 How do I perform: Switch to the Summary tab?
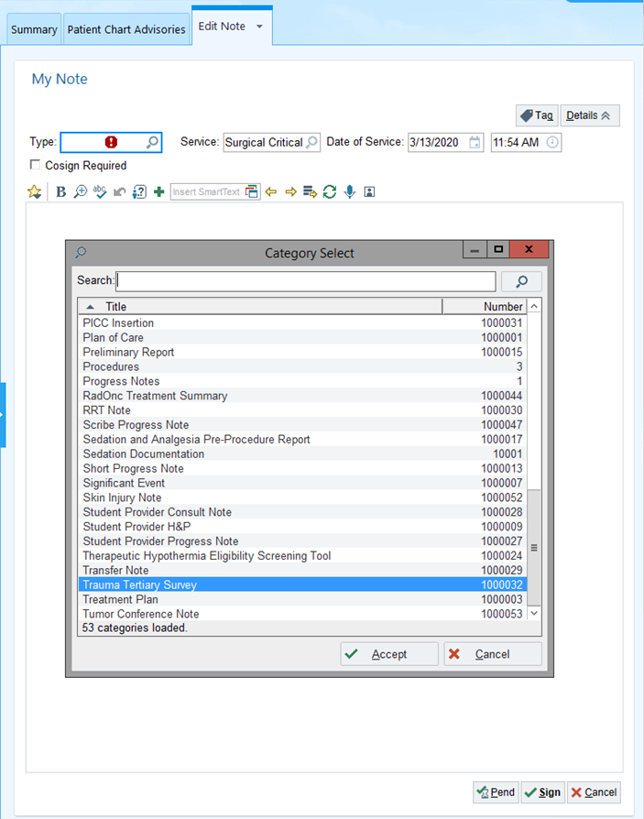click(x=34, y=29)
